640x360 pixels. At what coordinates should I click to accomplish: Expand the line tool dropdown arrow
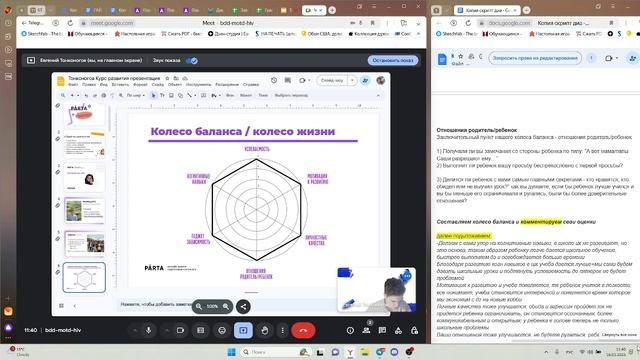[195, 96]
